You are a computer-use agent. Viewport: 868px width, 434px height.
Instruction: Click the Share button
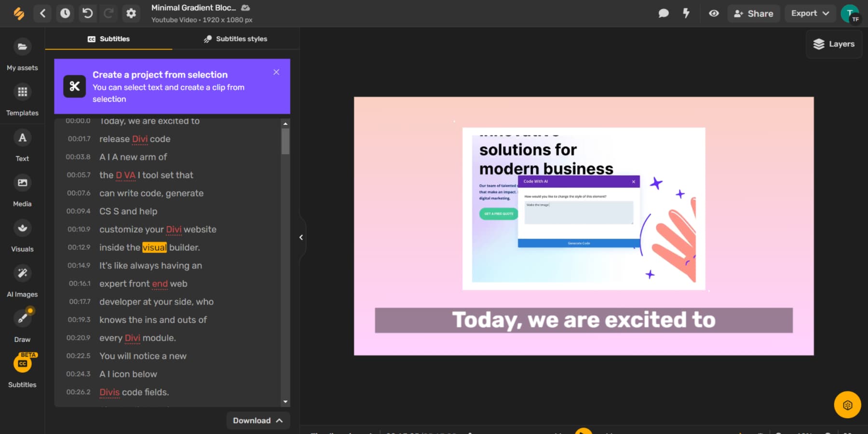(x=754, y=13)
